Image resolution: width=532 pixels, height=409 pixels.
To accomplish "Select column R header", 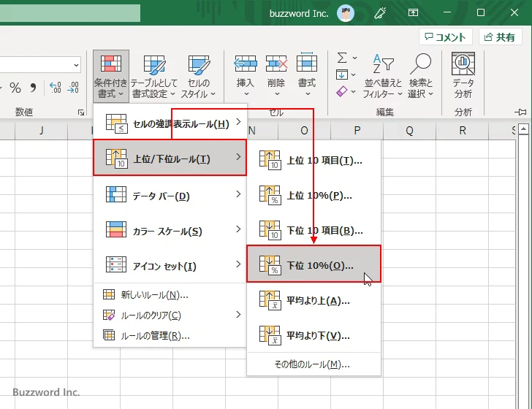I will [462, 131].
